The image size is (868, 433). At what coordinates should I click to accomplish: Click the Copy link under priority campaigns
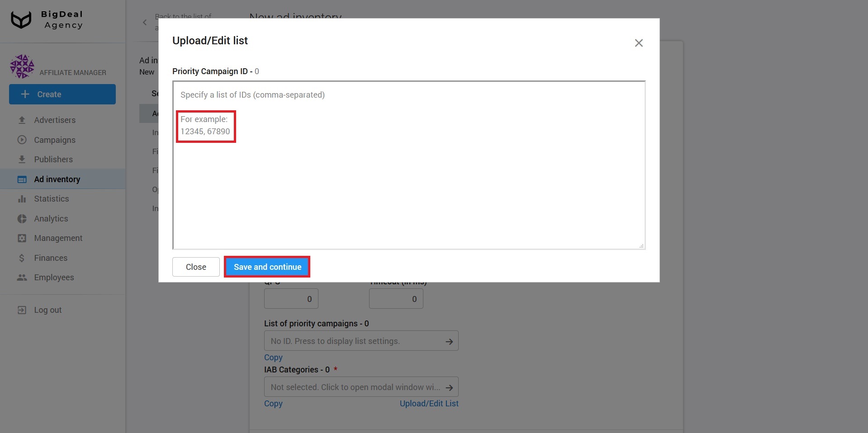pyautogui.click(x=273, y=357)
